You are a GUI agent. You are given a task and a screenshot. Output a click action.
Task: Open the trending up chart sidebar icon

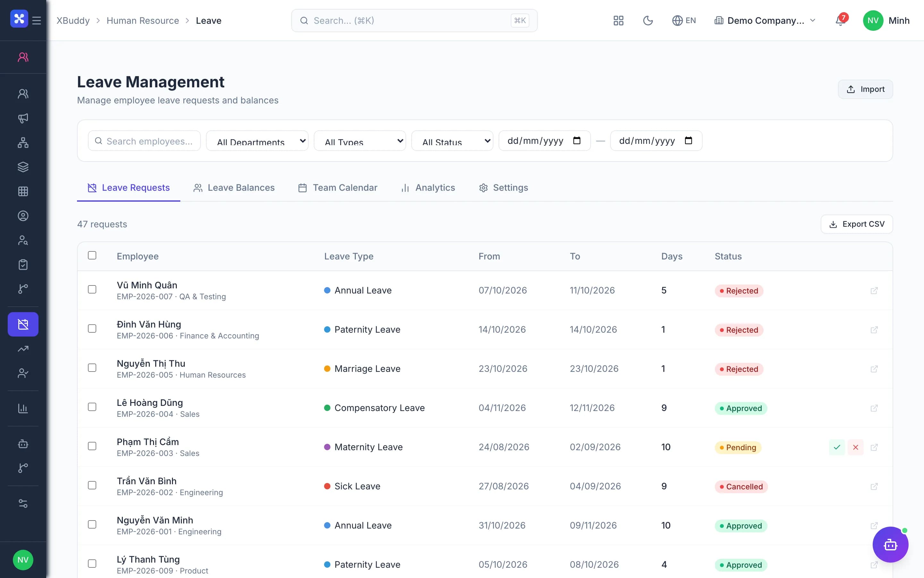click(23, 349)
